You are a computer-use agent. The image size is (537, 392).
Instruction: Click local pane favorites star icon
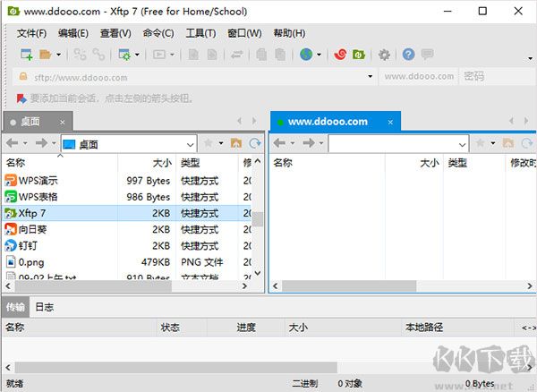tap(209, 143)
